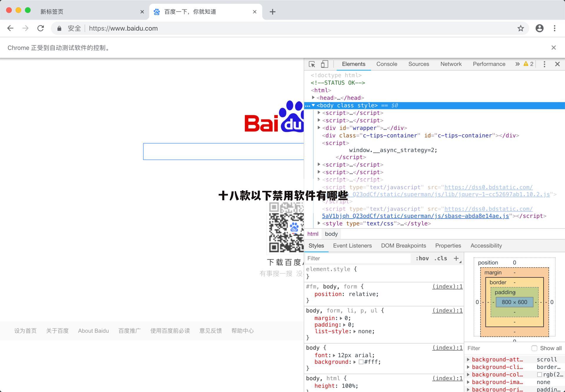Screen dimensions: 565x392
Task: Check the Show all computed styles checkbox
Action: point(534,348)
